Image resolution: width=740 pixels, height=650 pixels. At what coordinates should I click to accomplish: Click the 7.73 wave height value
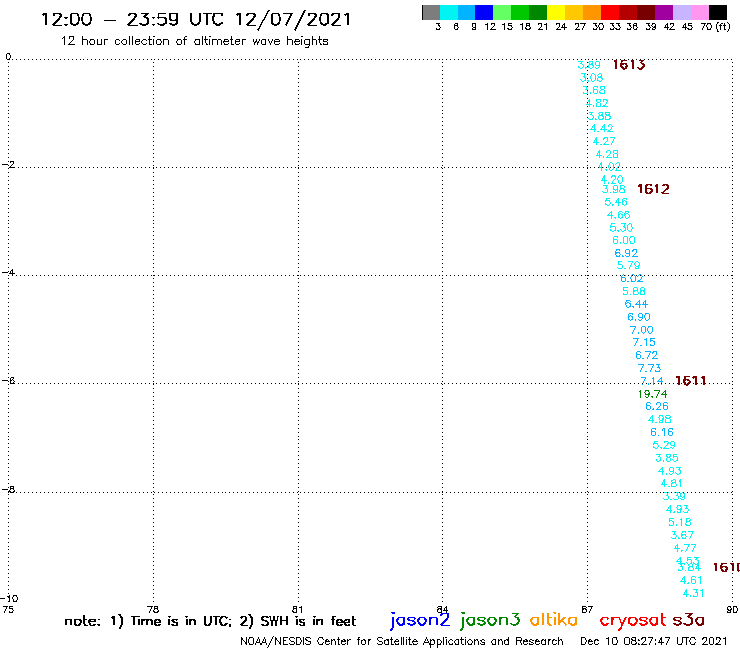(649, 368)
